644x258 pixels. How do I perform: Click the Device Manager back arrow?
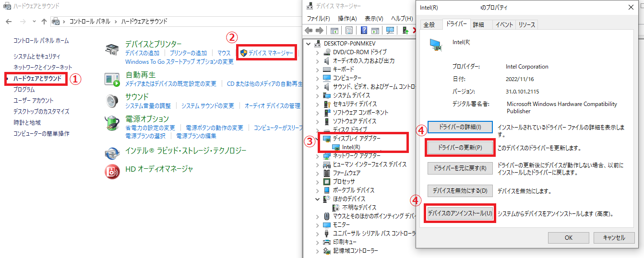tap(309, 31)
